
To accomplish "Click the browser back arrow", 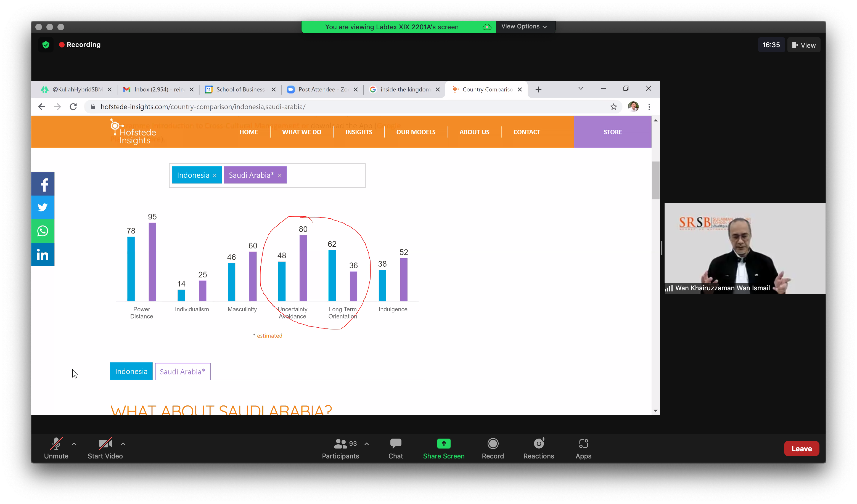I will point(41,107).
